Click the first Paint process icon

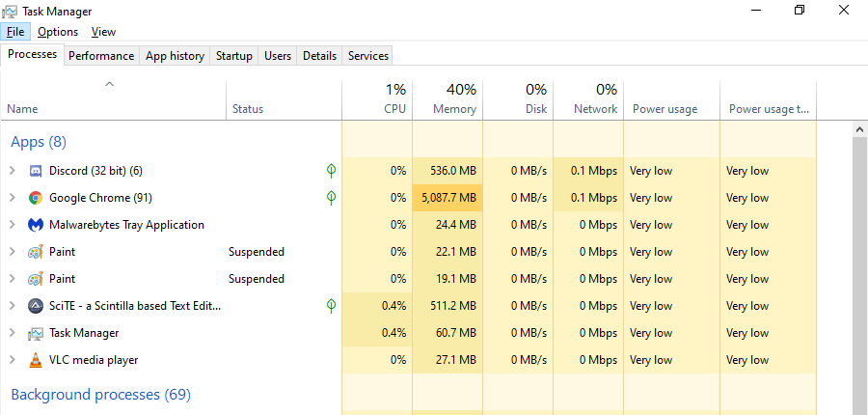(36, 252)
